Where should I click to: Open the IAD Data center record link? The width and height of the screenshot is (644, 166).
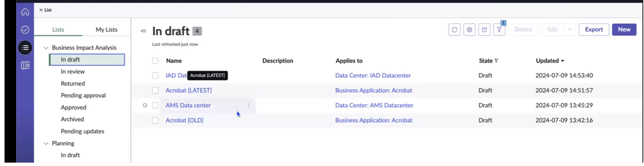(x=176, y=75)
